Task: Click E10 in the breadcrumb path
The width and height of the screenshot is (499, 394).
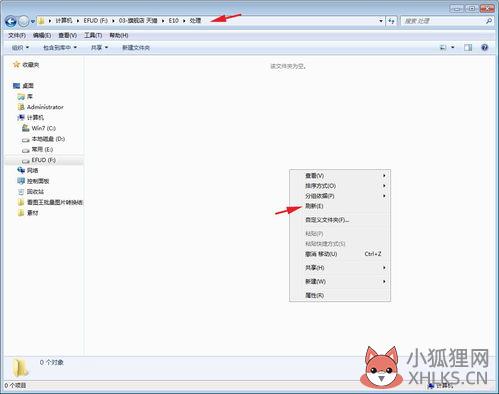Action: (173, 21)
